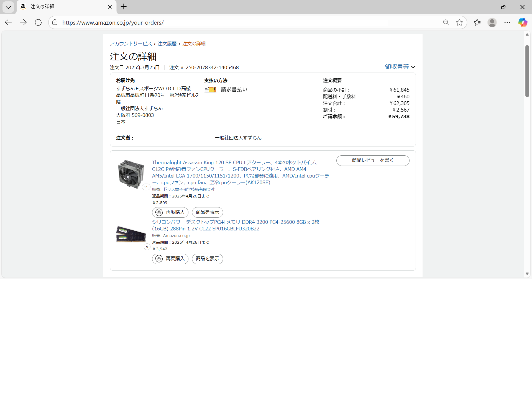This screenshot has height=401, width=532.
Task: Click the CPU cooler product thumbnail
Action: (131, 174)
